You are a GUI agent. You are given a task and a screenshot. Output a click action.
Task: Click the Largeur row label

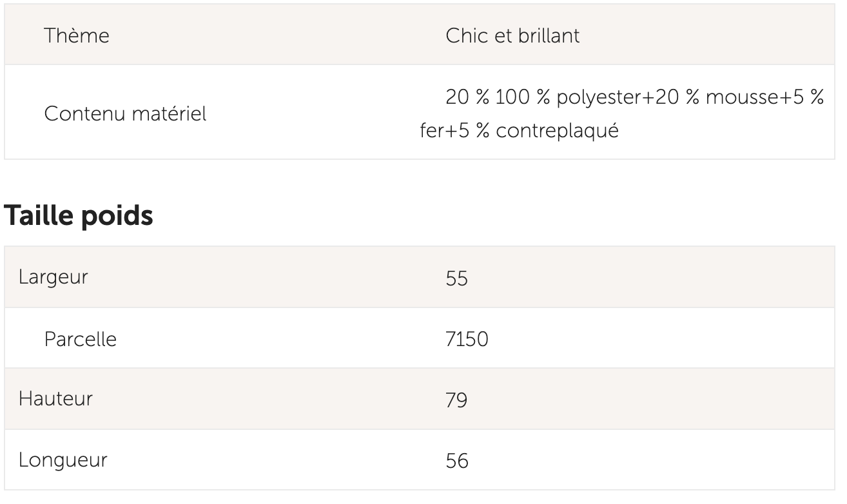[x=53, y=277]
